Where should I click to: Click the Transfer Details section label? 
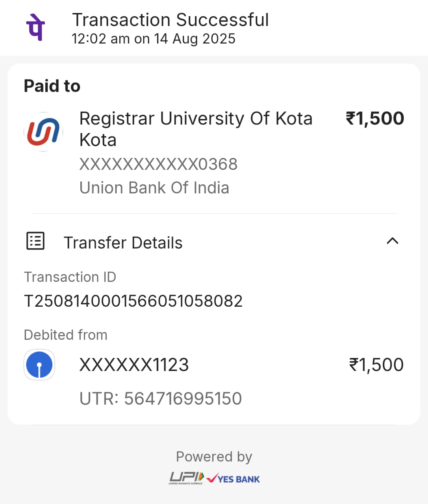pos(123,243)
